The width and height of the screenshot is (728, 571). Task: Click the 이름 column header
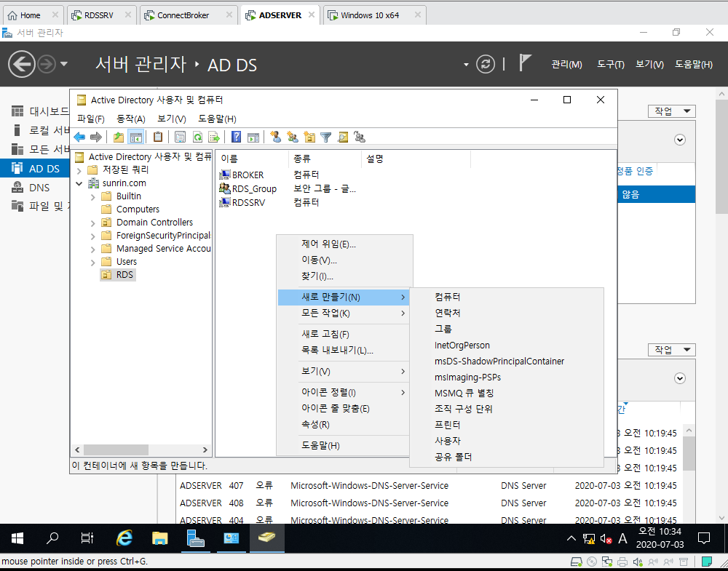[252, 159]
